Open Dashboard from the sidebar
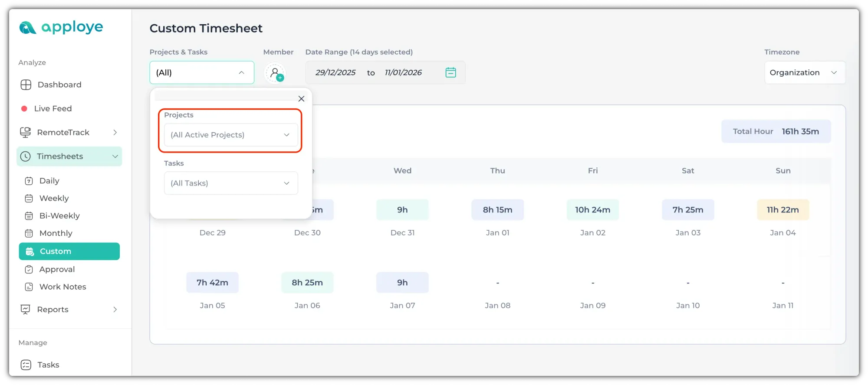Screen dimensions: 868x385 pos(59,85)
